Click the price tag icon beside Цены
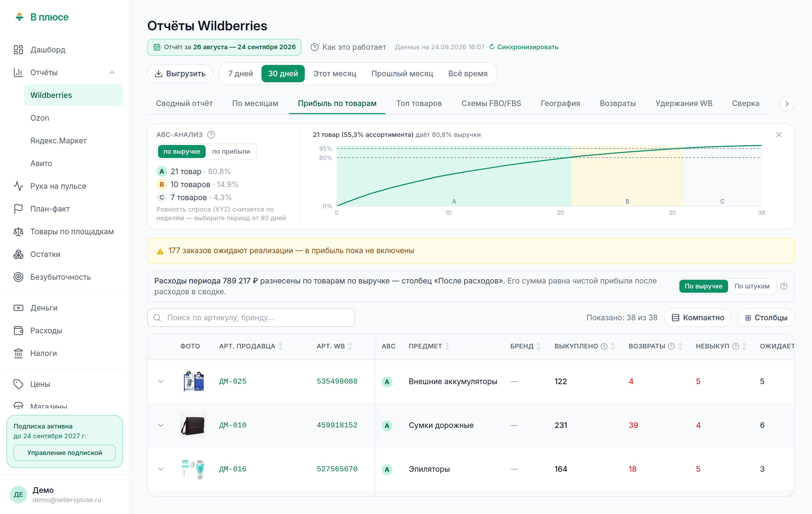This screenshot has width=812, height=514. [18, 384]
